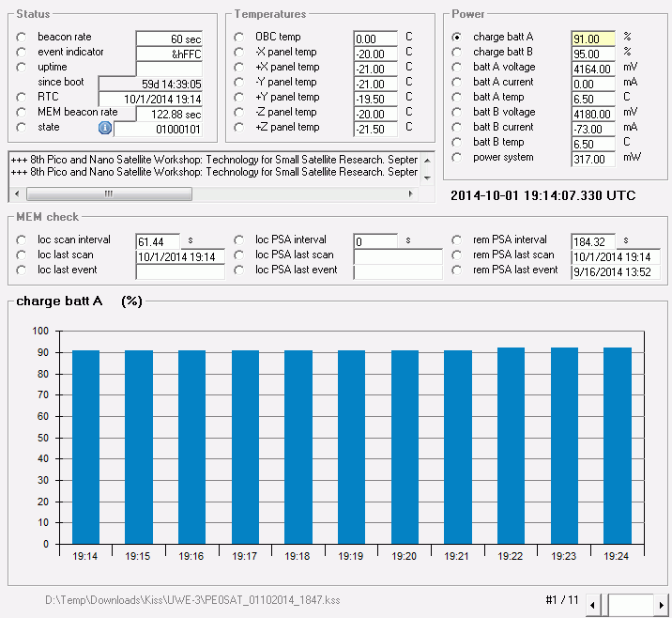Choose the +X panel temp radio button
The image size is (672, 618).
click(239, 68)
